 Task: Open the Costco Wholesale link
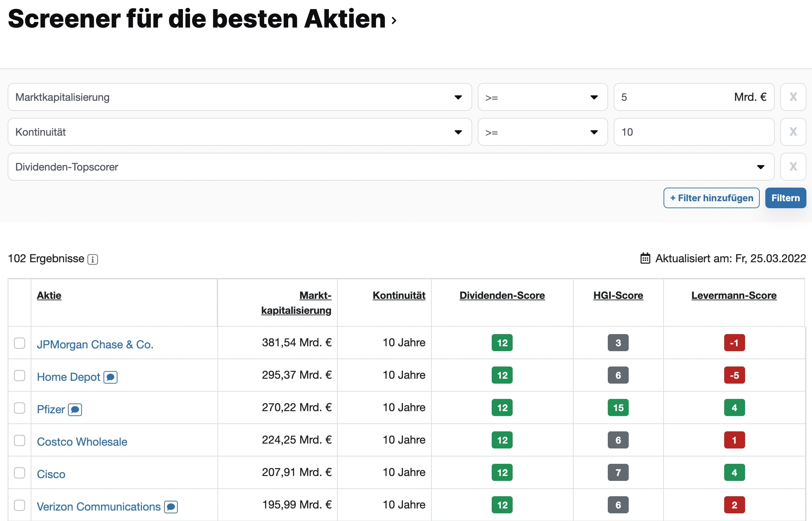pyautogui.click(x=82, y=442)
